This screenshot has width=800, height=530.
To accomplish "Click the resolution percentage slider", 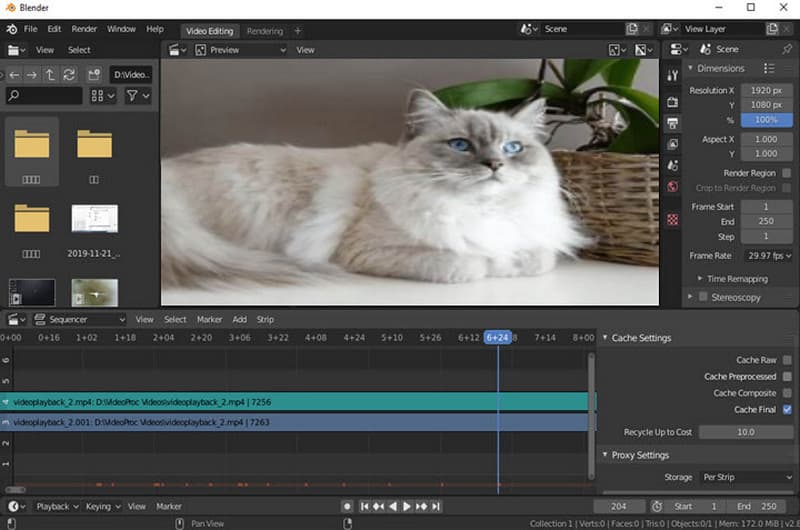I will (x=767, y=120).
